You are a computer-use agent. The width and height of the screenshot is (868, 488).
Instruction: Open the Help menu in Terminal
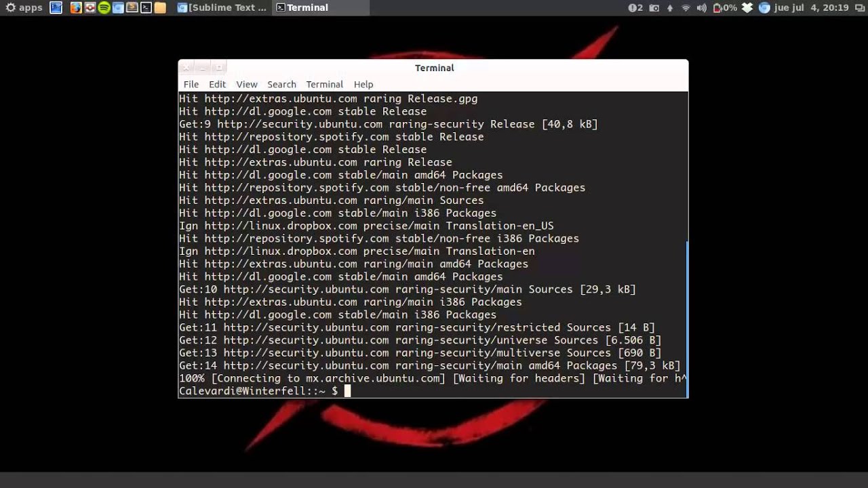363,84
